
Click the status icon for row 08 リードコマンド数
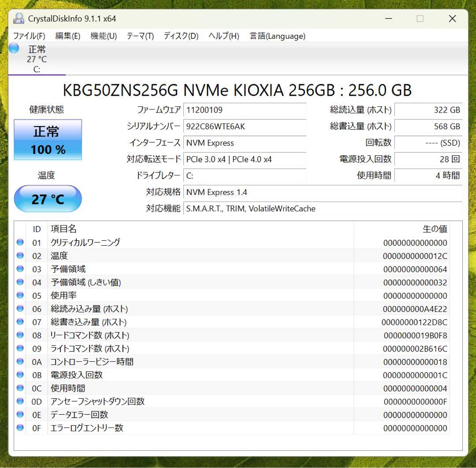[20, 335]
